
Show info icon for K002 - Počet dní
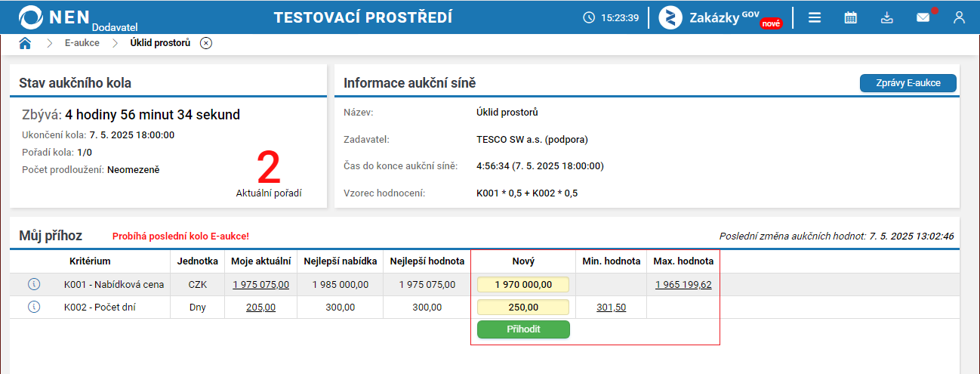33,307
